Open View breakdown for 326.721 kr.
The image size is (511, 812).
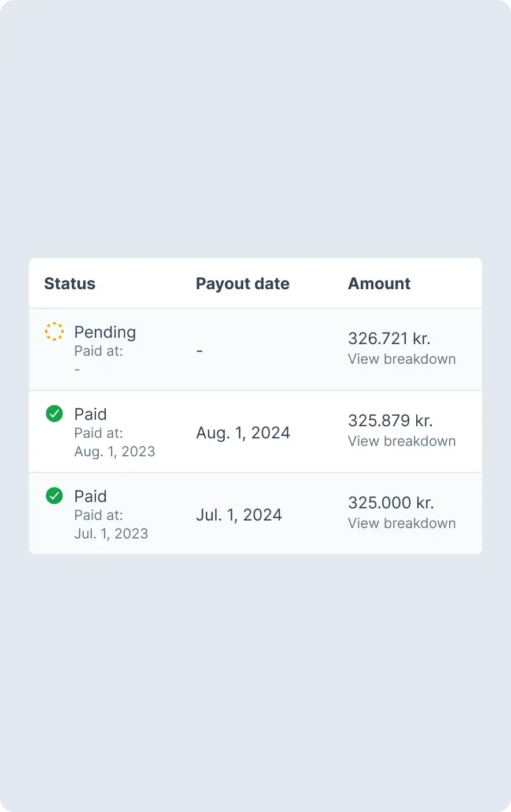pyautogui.click(x=402, y=359)
